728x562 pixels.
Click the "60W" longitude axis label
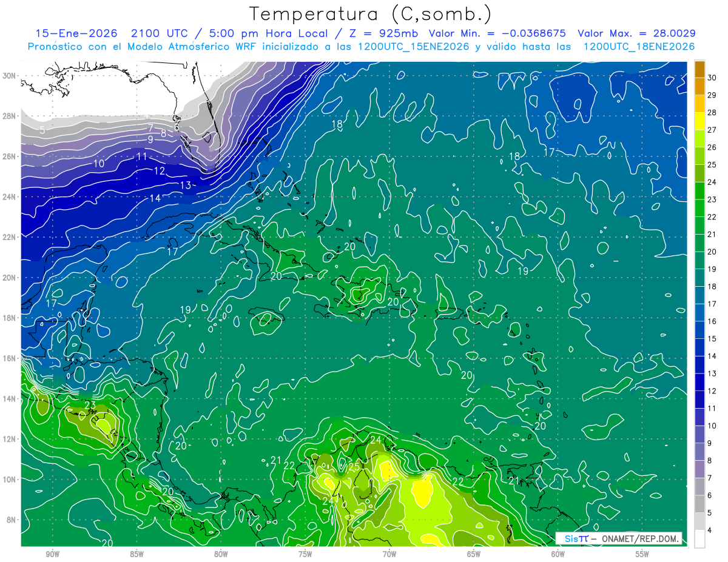558,554
